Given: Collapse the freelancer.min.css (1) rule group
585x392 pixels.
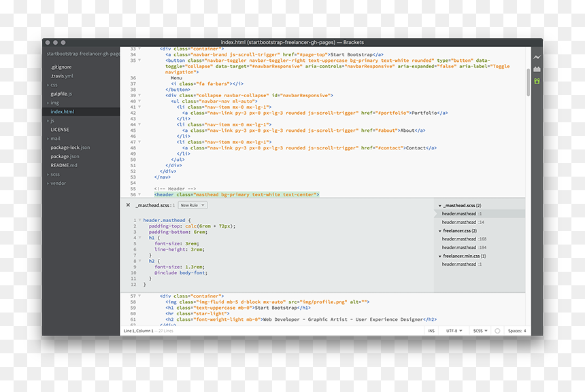Looking at the screenshot, I should [440, 256].
